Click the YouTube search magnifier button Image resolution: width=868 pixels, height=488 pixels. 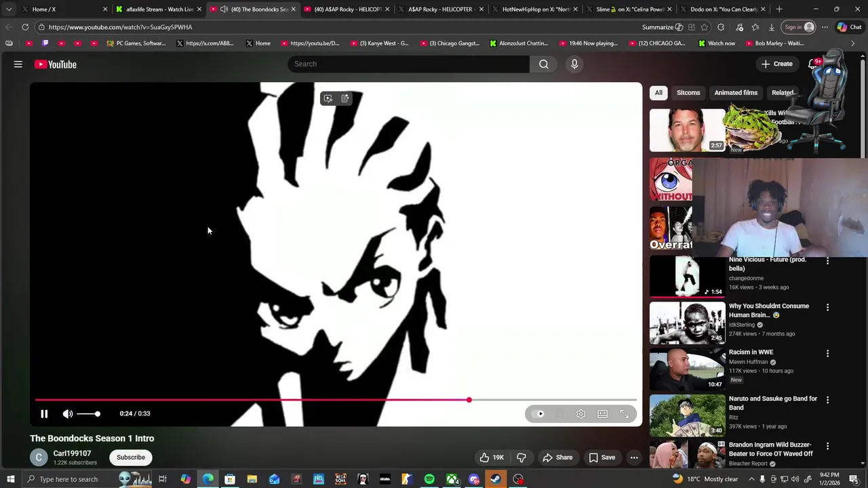click(x=544, y=64)
